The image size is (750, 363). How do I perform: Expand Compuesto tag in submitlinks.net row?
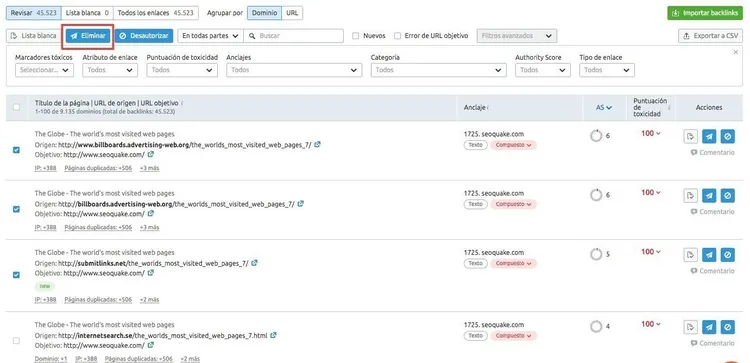513,263
